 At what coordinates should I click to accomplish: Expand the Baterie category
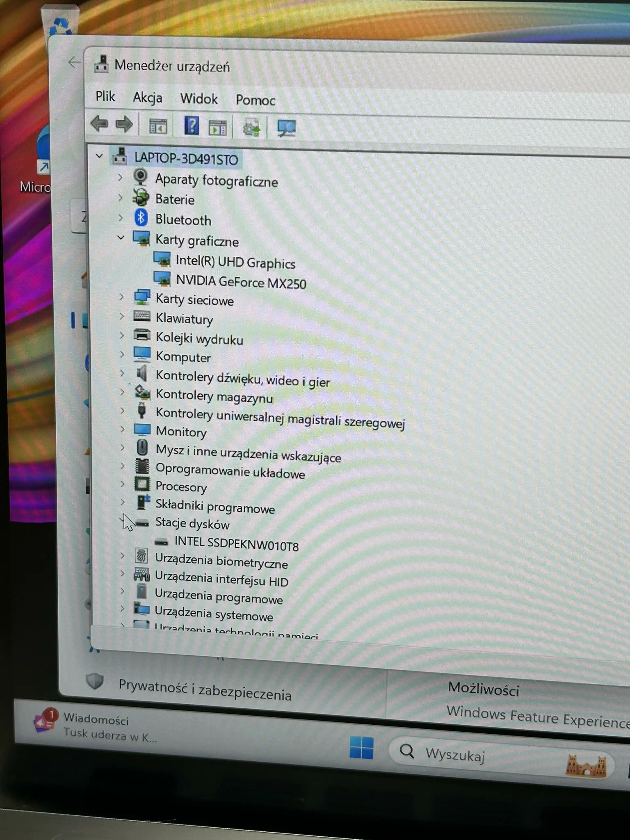coord(120,197)
